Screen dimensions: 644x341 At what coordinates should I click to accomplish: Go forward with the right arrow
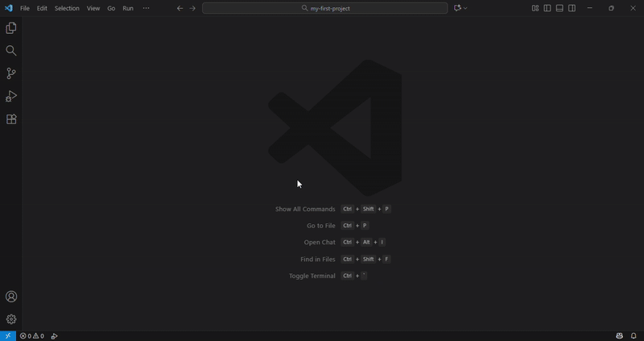192,8
